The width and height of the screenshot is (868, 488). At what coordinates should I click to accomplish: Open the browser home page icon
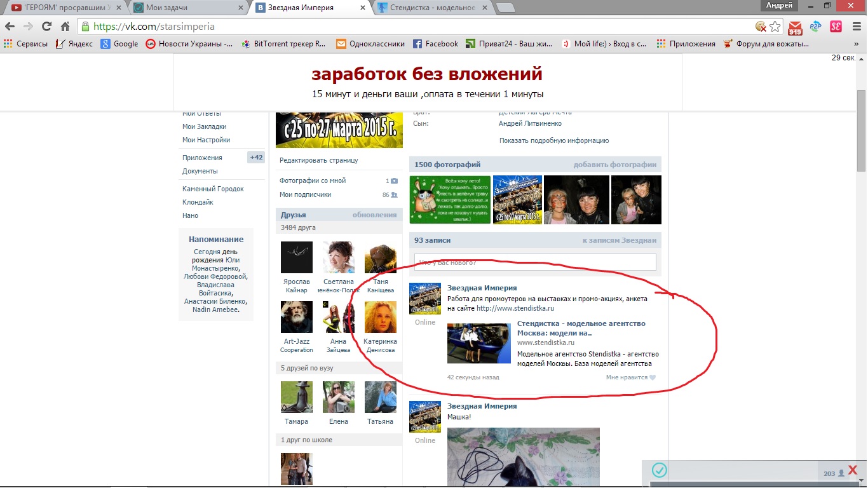point(65,27)
